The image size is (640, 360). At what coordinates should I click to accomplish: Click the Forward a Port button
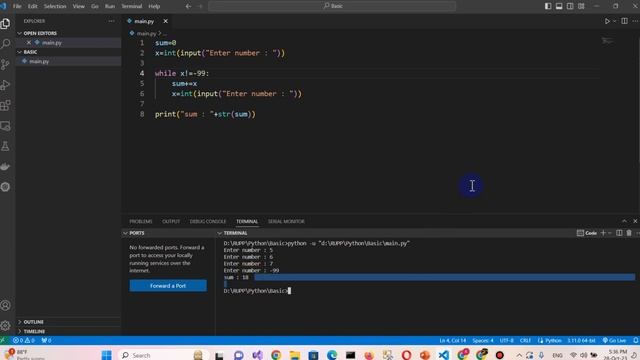point(168,286)
